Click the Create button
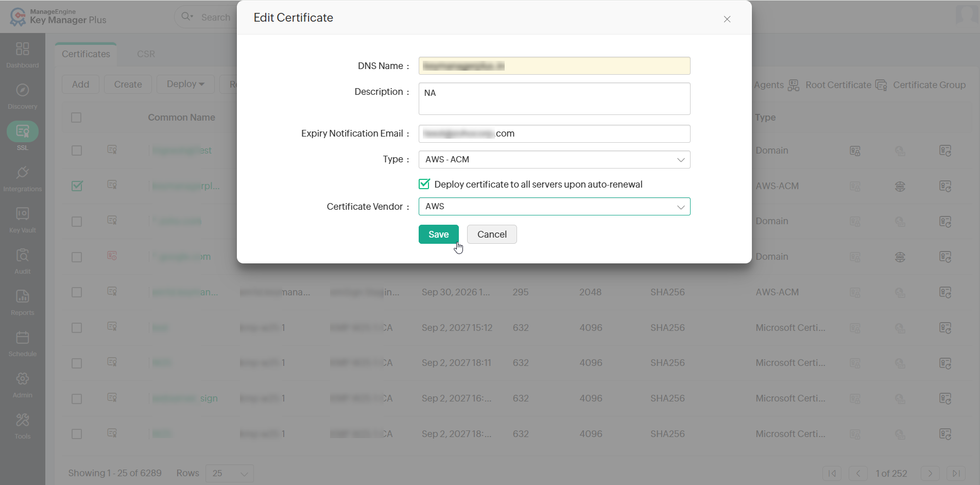980x485 pixels. tap(128, 84)
